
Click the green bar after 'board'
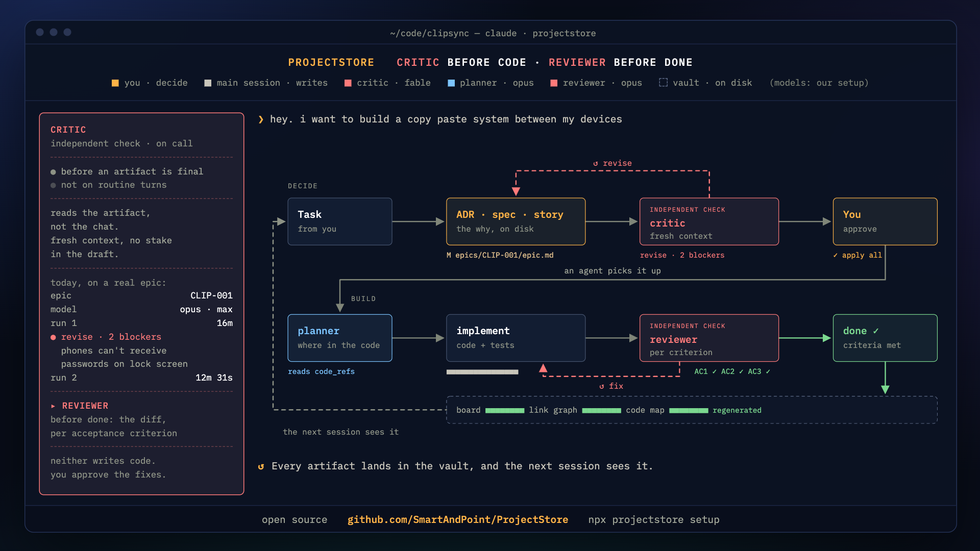(x=505, y=411)
